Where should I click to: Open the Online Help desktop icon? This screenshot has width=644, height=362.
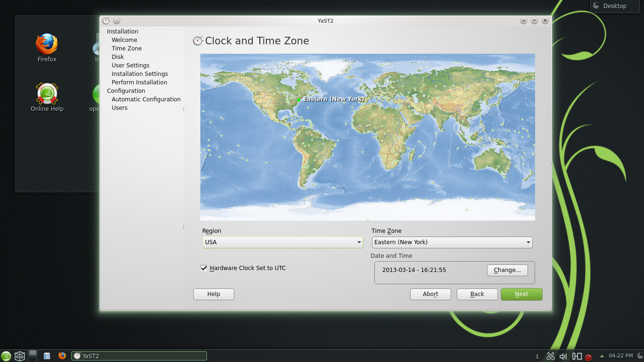pos(47,97)
